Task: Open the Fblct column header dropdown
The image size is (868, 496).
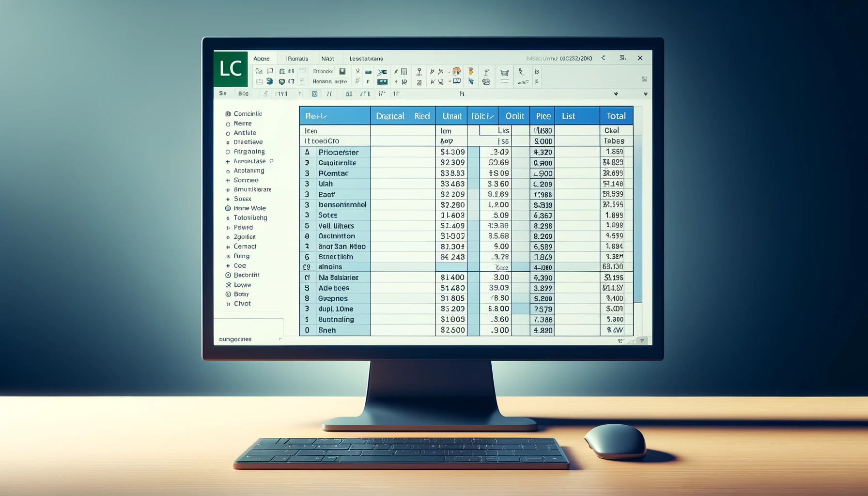Action: tap(491, 116)
